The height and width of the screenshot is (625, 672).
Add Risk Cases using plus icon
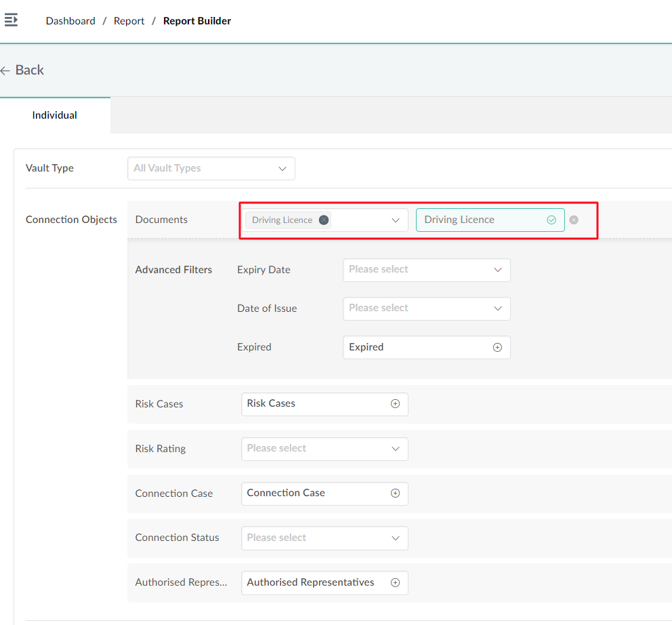click(395, 403)
